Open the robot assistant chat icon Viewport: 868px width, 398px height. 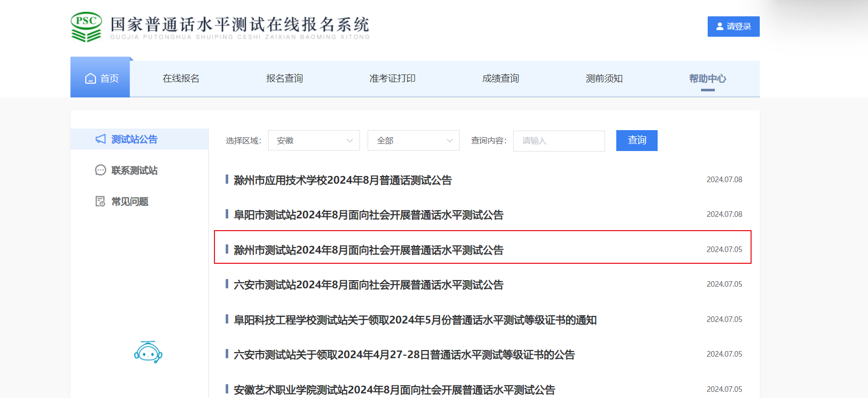tap(148, 352)
